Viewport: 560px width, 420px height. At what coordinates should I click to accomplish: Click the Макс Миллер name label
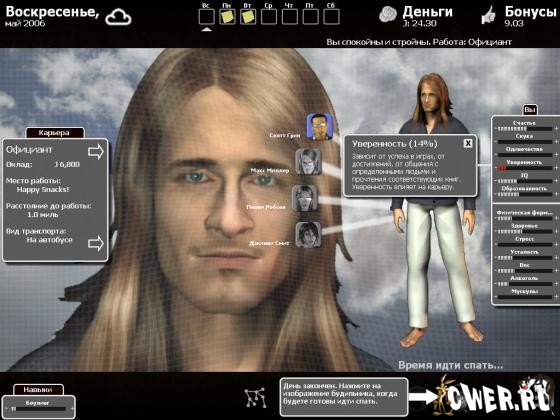[270, 171]
